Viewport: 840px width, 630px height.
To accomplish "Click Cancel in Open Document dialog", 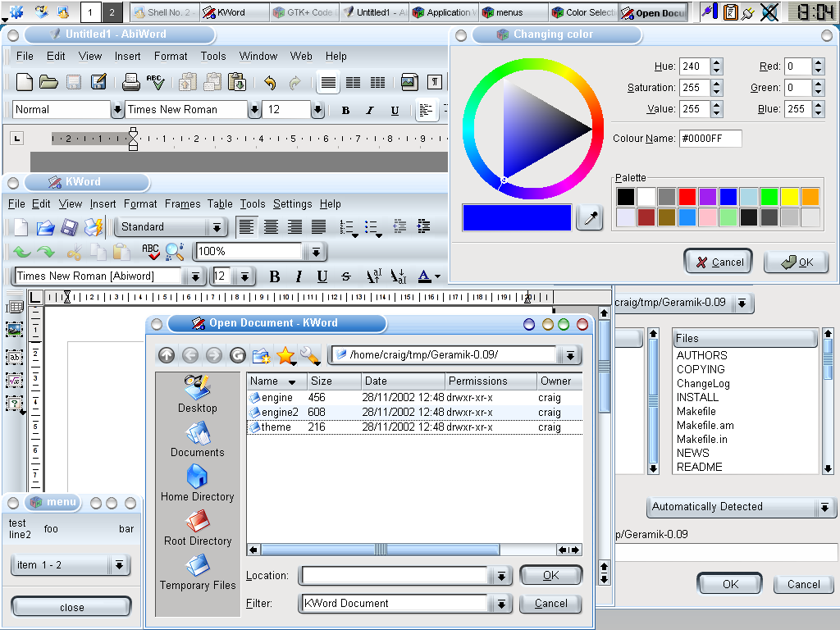I will pyautogui.click(x=550, y=604).
